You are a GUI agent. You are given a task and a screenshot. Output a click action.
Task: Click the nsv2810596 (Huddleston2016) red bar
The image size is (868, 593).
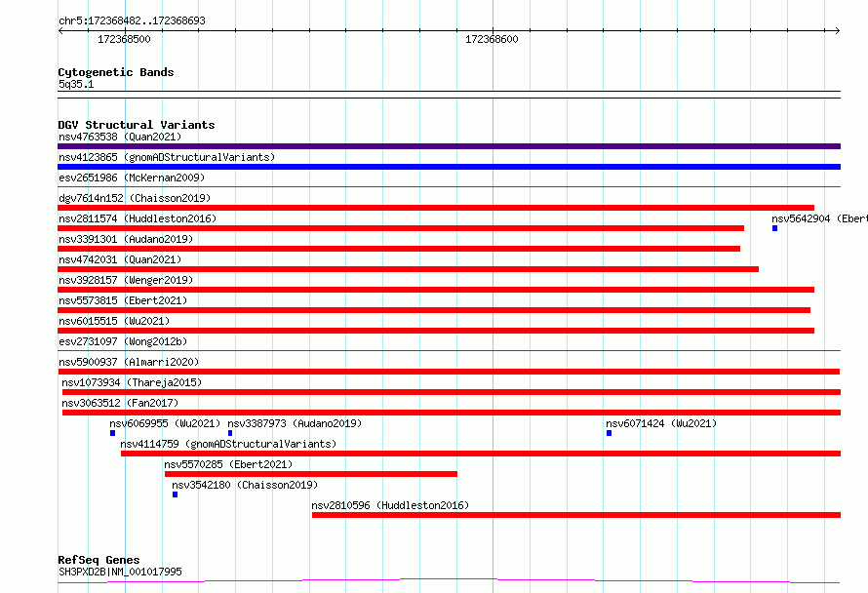[576, 515]
